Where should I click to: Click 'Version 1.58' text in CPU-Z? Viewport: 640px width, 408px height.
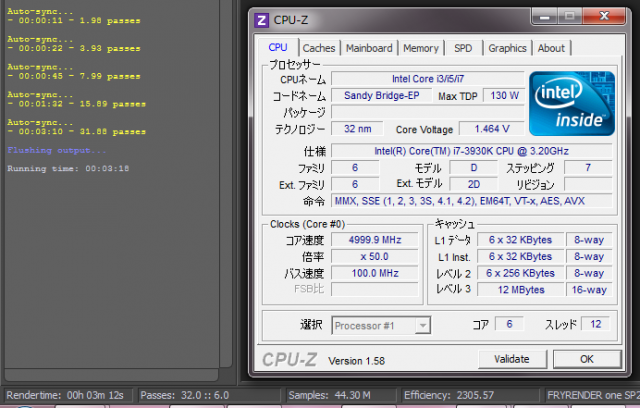(x=356, y=361)
